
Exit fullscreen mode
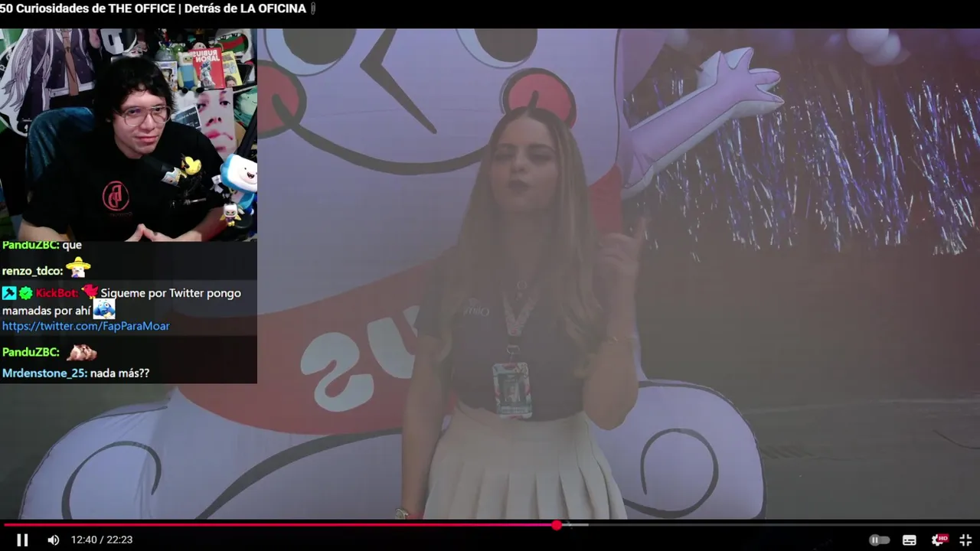(965, 540)
